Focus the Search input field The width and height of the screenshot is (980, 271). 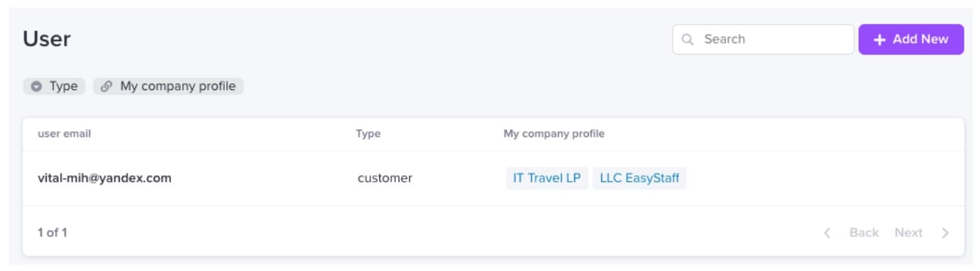click(x=763, y=40)
